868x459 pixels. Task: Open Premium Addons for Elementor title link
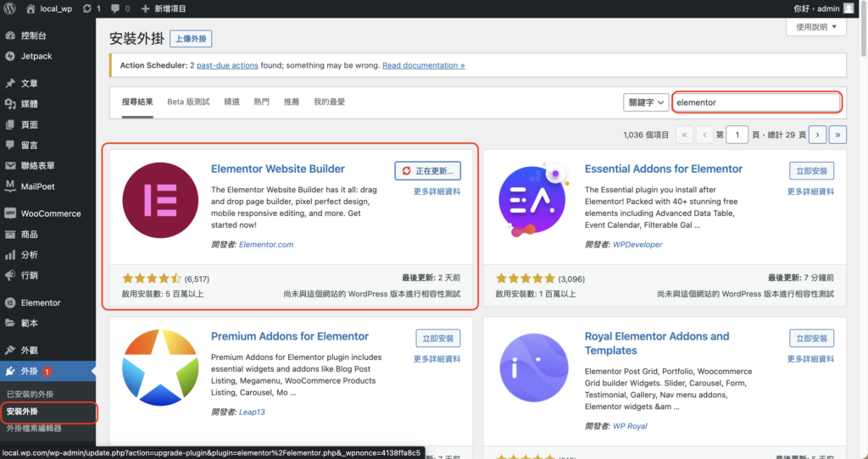point(290,336)
